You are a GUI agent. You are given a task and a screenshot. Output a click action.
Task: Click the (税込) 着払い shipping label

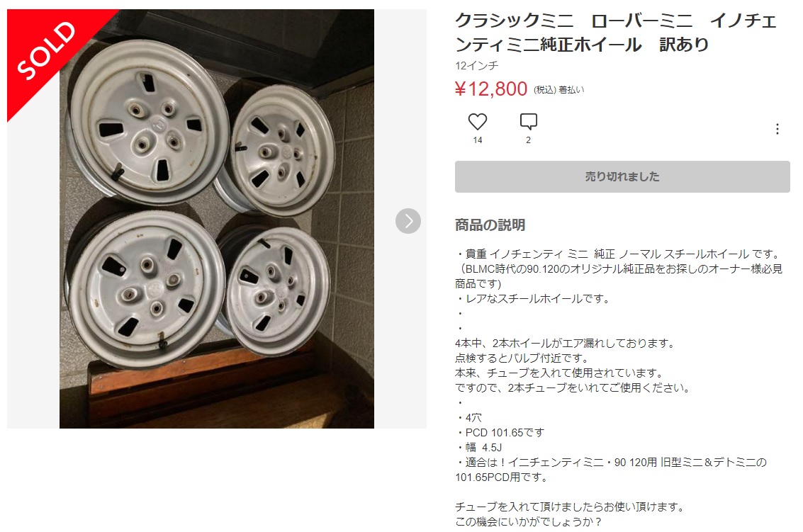[558, 90]
